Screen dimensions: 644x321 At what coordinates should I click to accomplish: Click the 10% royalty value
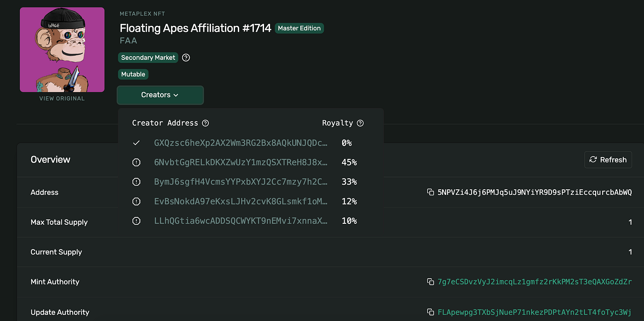tap(349, 221)
